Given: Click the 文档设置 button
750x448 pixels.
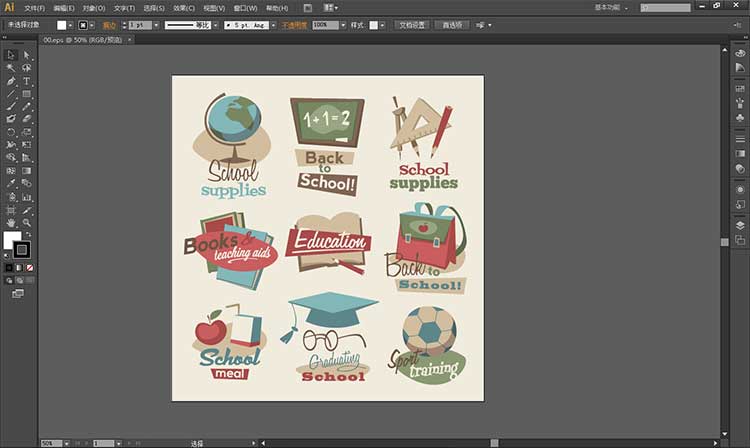Looking at the screenshot, I should (x=412, y=25).
